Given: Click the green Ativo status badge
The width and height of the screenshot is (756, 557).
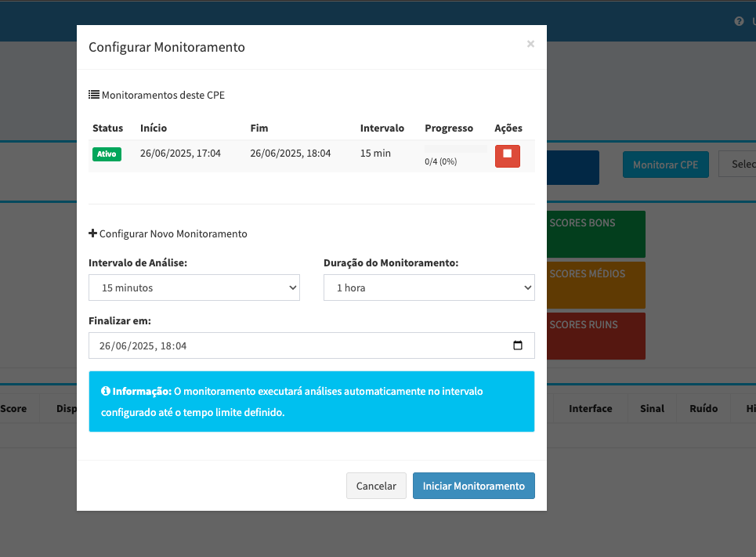Looking at the screenshot, I should click(107, 154).
